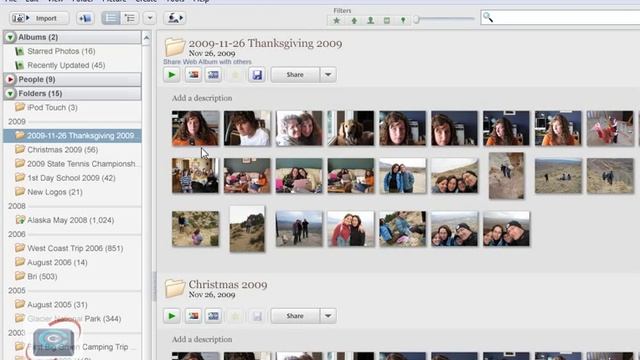Switch to flat folder list view
The width and height of the screenshot is (640, 360).
point(111,18)
